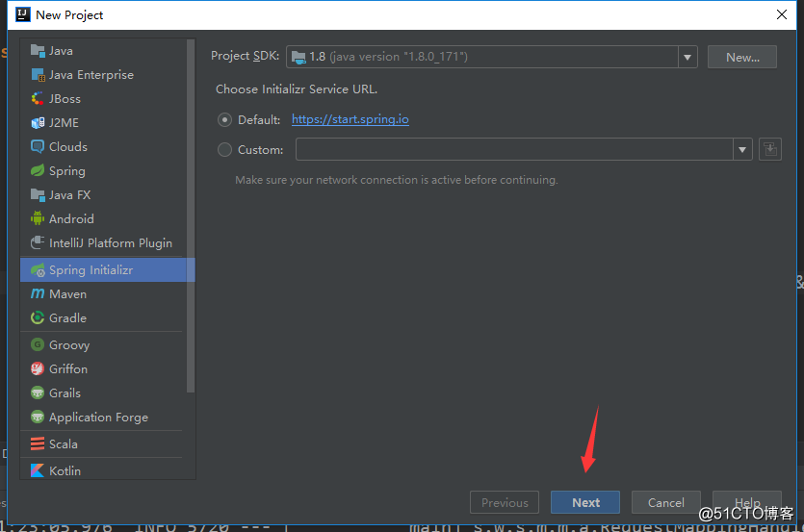Image resolution: width=804 pixels, height=532 pixels.
Task: Choose Java Enterprise project type label
Action: coord(91,75)
